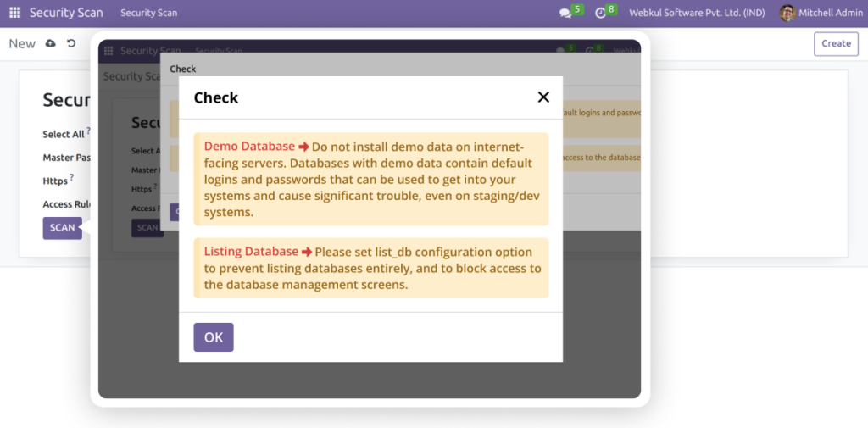Click the New breadcrumb label
868x428 pixels.
click(22, 44)
